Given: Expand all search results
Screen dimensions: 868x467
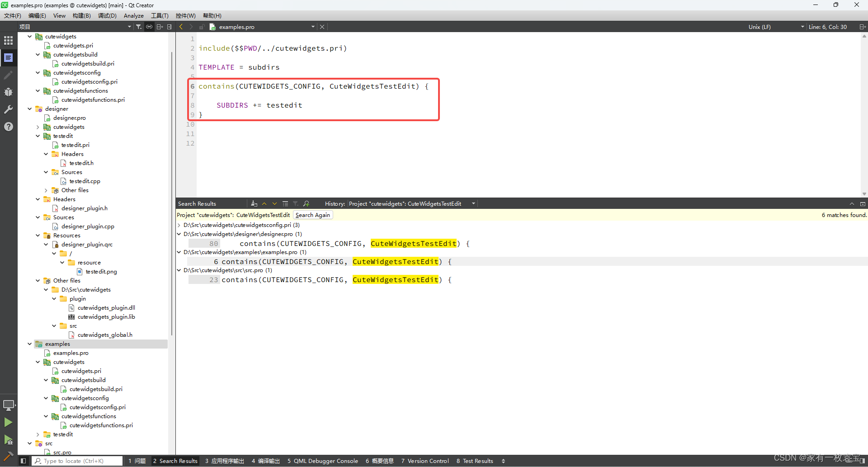Looking at the screenshot, I should tap(285, 203).
